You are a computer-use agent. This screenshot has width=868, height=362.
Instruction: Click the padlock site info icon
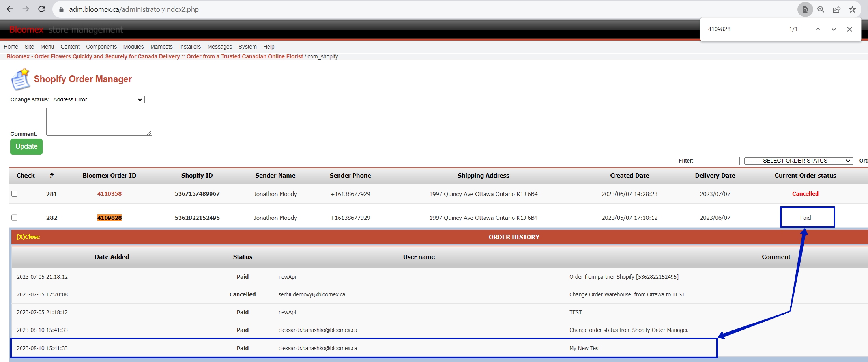[61, 9]
